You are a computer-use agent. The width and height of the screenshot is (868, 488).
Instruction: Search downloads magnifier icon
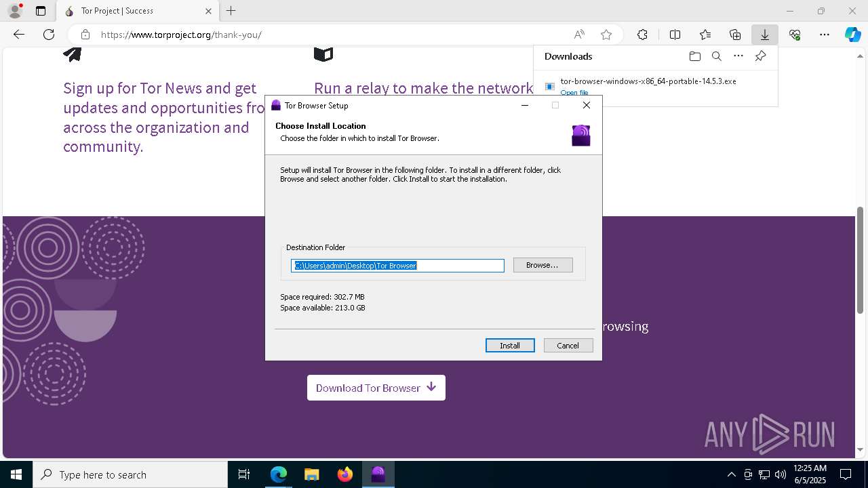point(717,56)
